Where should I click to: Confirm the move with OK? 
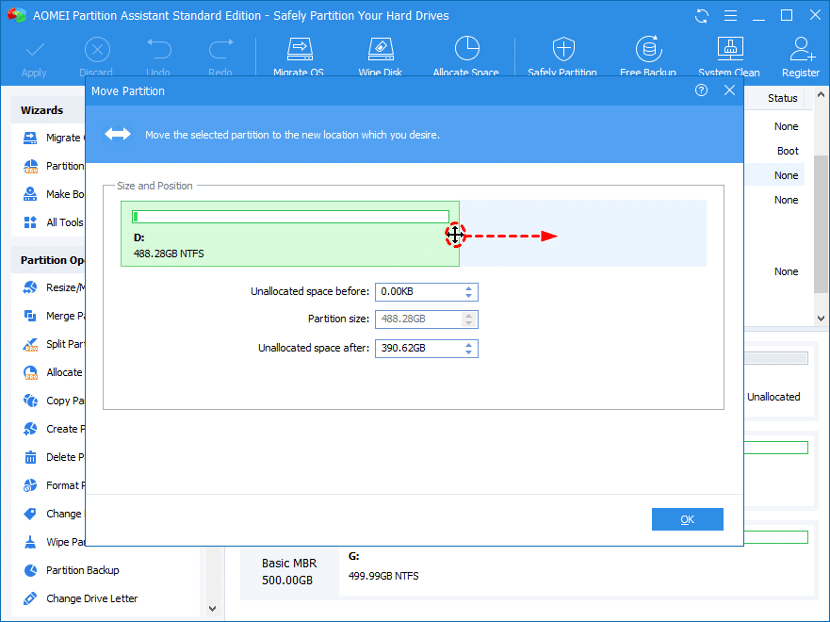coord(687,519)
